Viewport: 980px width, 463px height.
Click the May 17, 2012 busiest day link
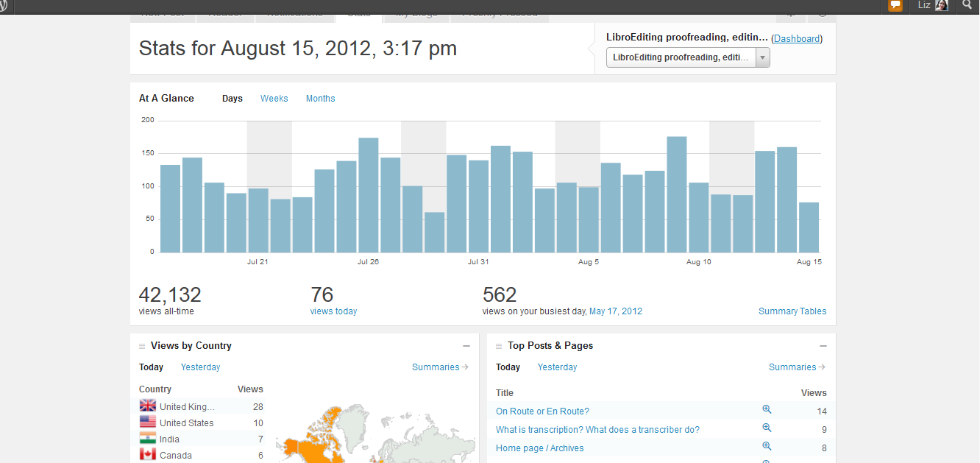(615, 311)
